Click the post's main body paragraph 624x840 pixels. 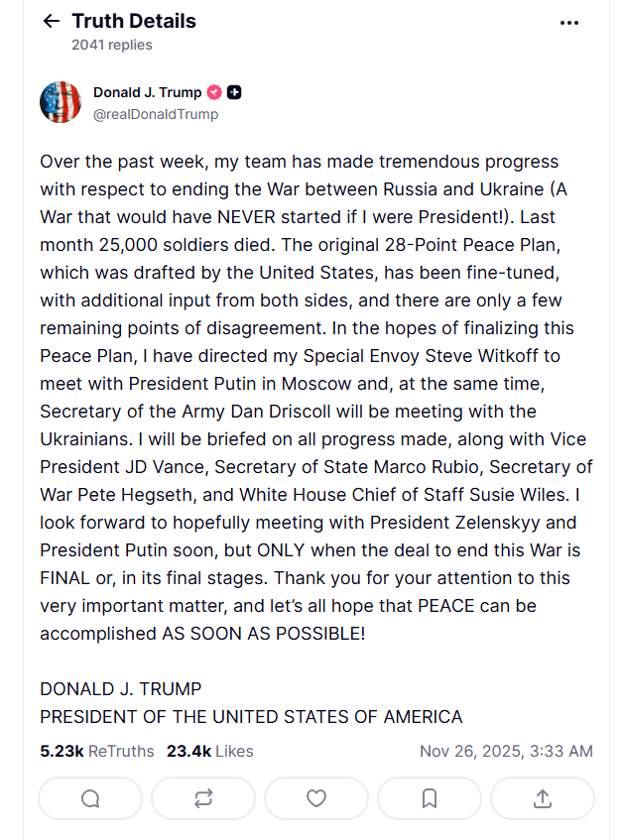click(315, 397)
